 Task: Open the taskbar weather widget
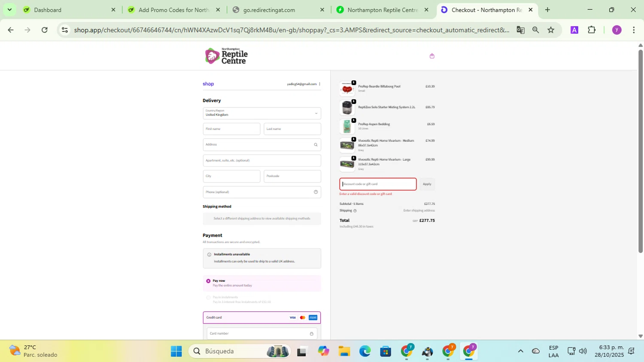[33, 351]
